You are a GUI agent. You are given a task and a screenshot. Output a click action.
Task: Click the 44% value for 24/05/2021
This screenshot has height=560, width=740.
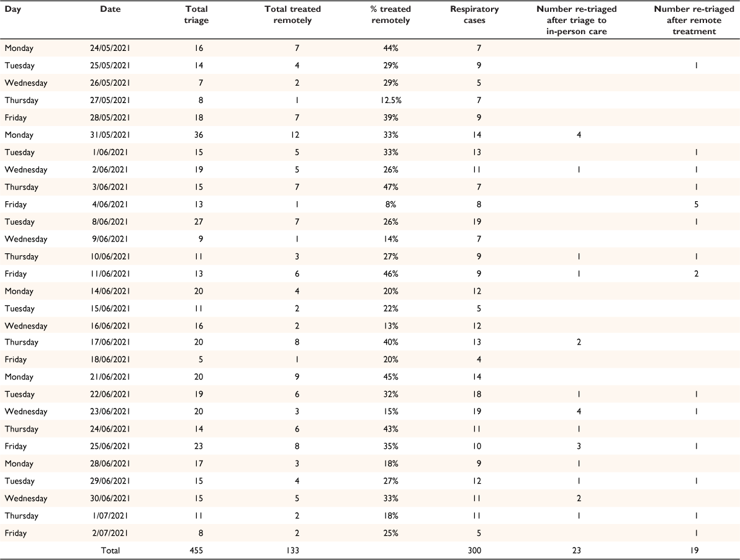390,48
